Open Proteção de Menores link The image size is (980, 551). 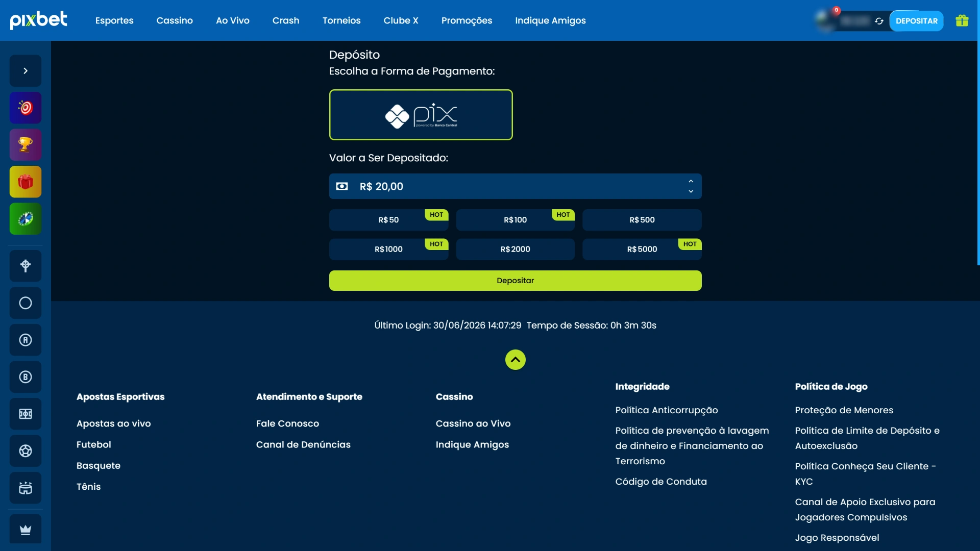(x=844, y=410)
